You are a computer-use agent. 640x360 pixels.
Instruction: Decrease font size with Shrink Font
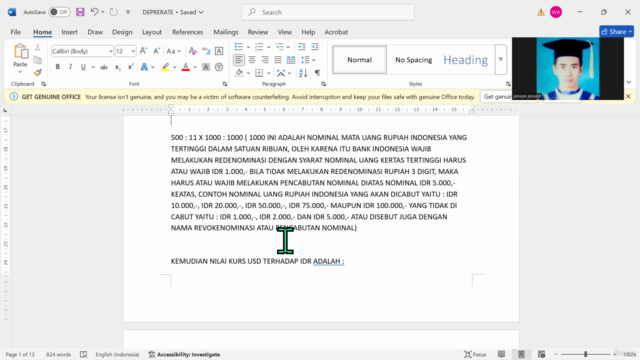coord(156,51)
